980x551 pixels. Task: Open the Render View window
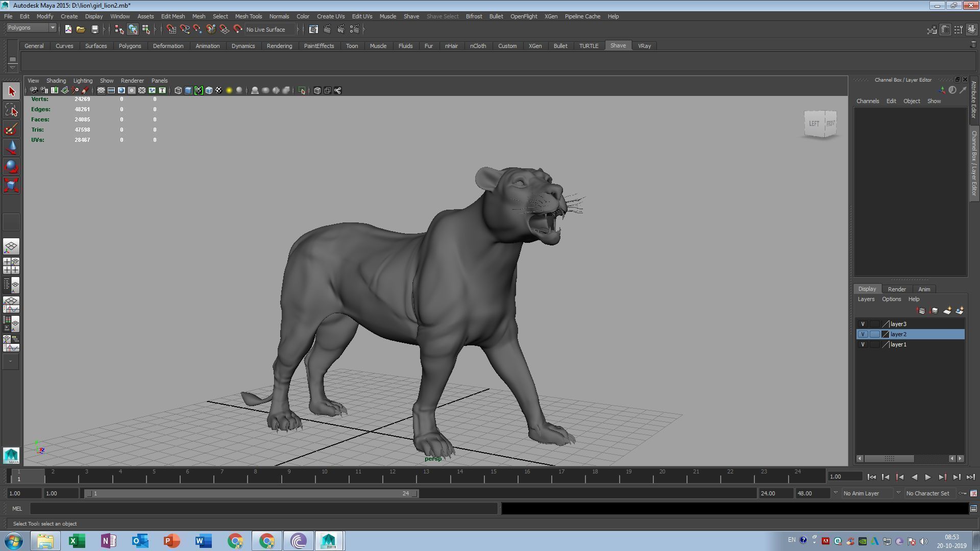(x=313, y=30)
